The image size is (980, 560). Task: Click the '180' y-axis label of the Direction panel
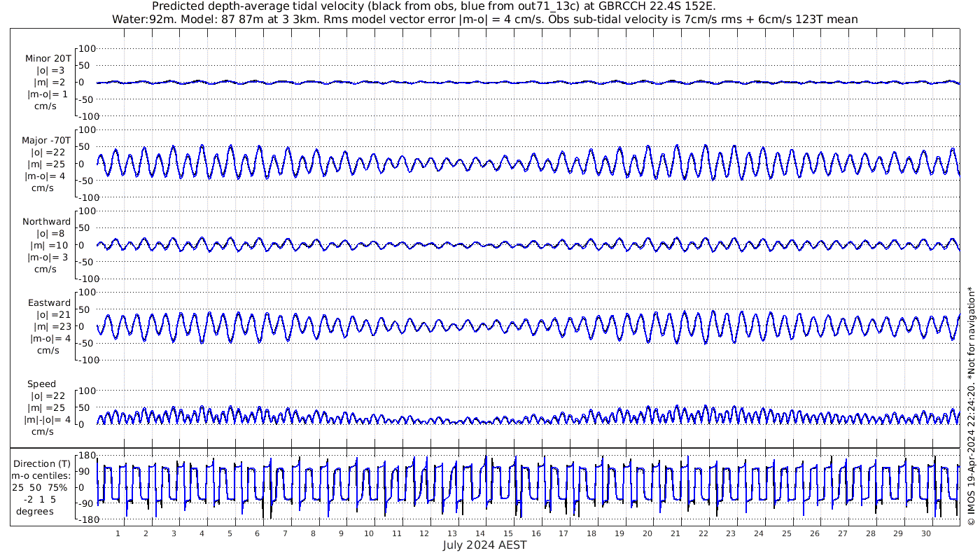(87, 455)
